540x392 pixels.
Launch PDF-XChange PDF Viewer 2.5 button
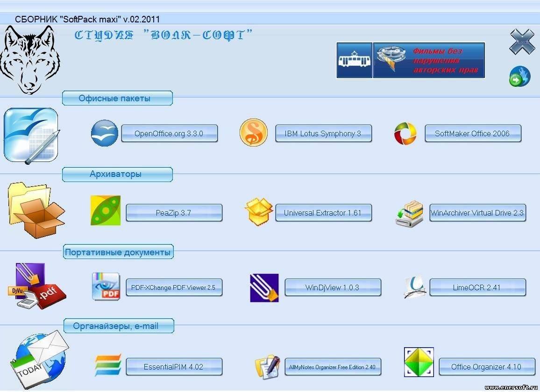pos(174,287)
